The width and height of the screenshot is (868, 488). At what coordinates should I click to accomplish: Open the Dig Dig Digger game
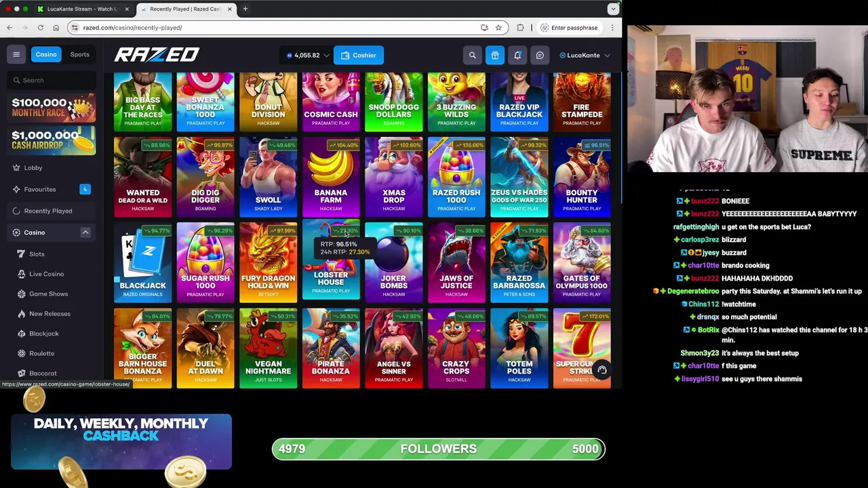(205, 177)
